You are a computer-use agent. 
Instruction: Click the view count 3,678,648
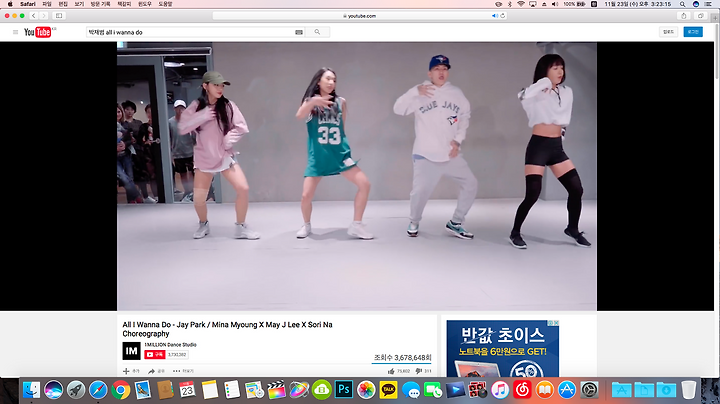click(x=402, y=357)
